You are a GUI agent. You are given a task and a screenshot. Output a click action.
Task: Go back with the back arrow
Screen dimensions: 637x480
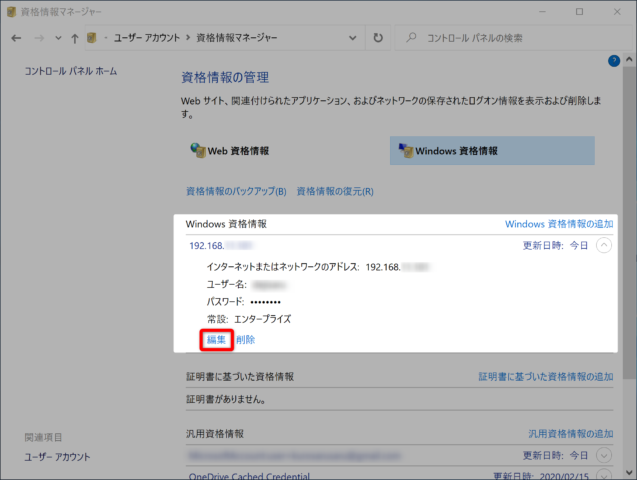[x=16, y=38]
